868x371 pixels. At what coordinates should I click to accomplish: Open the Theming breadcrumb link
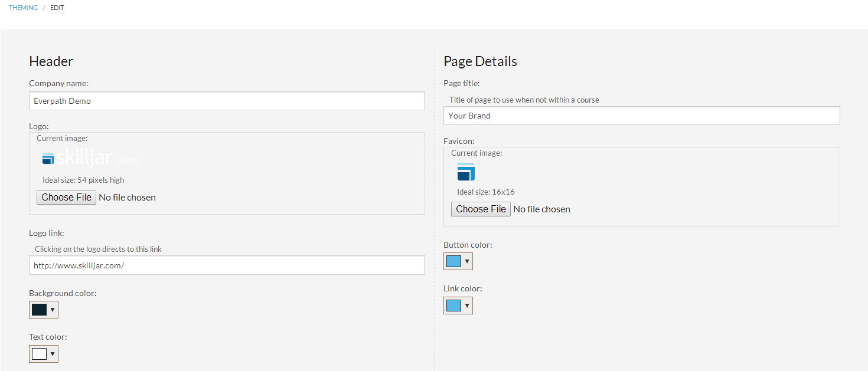tap(23, 8)
